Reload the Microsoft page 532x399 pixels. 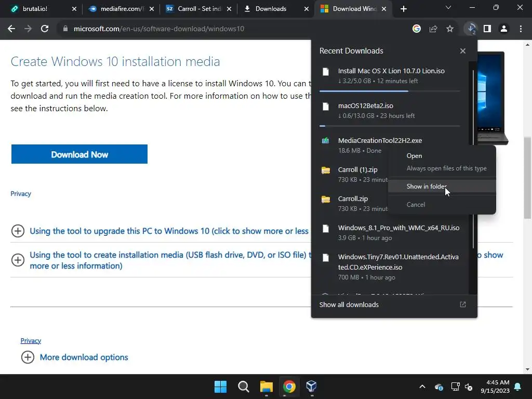pos(45,29)
